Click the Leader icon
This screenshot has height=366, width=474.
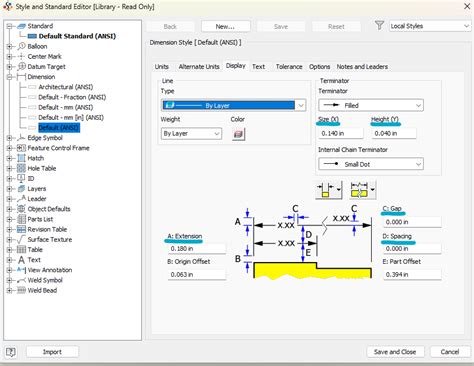(22, 199)
